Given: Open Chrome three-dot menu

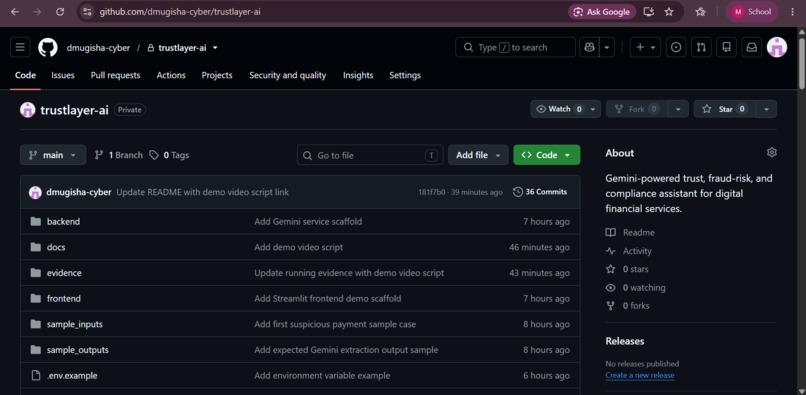Looking at the screenshot, I should tap(792, 12).
